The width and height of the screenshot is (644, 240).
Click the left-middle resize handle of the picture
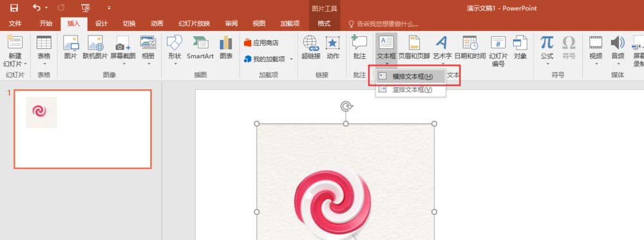click(x=257, y=212)
